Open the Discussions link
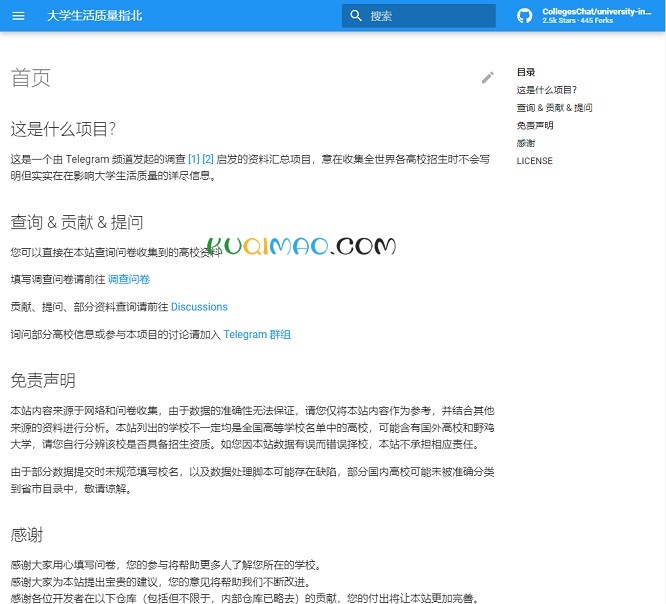Screen dimensions: 666x604 tap(199, 307)
